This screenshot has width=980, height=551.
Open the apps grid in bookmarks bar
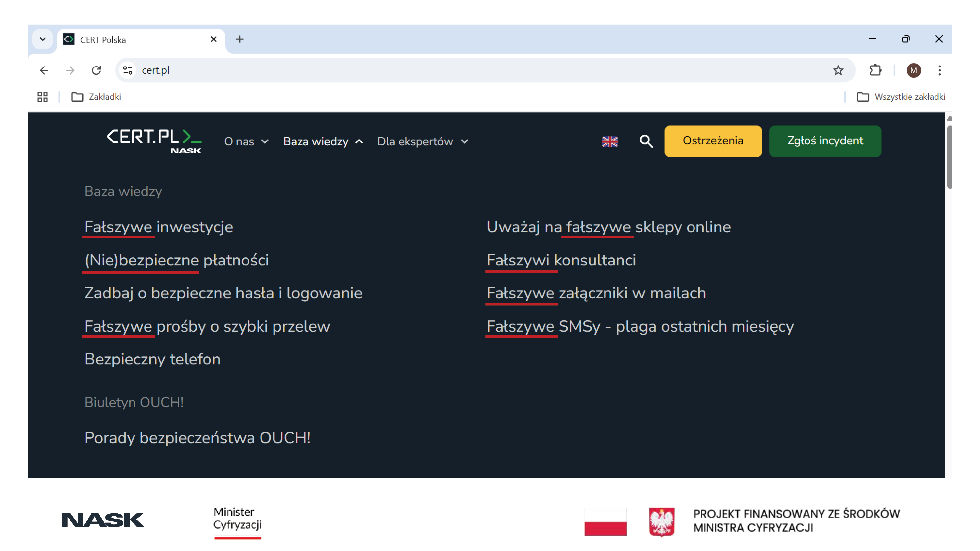(43, 97)
